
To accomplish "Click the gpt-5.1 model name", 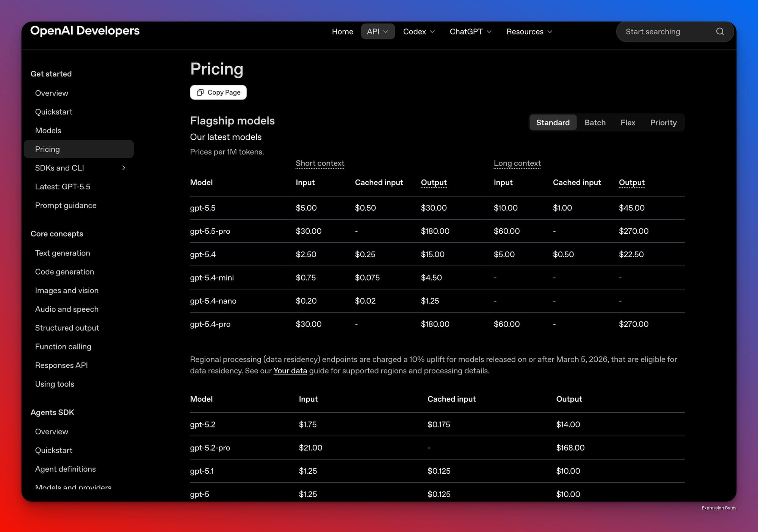I will [202, 471].
